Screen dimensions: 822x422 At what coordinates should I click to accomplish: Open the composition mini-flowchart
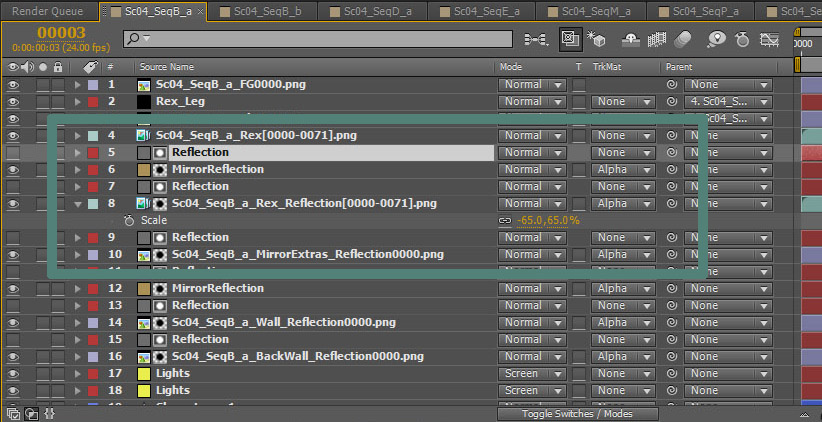[x=536, y=39]
